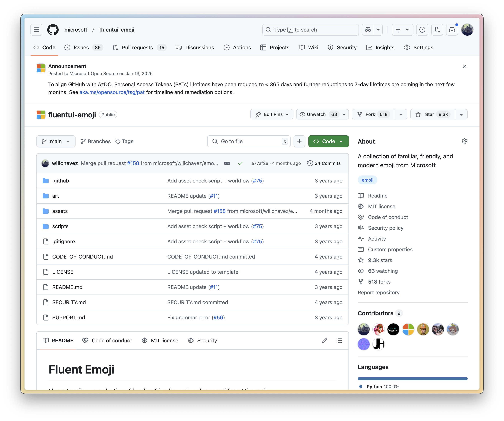The width and height of the screenshot is (504, 421).
Task: Fork the repository with Fork button
Action: pyautogui.click(x=373, y=114)
